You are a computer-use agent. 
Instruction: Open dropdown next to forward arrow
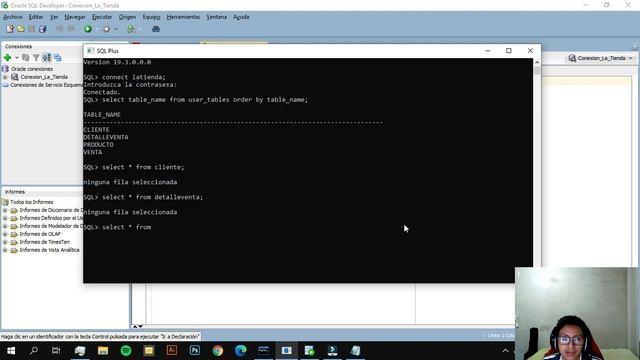(x=116, y=29)
